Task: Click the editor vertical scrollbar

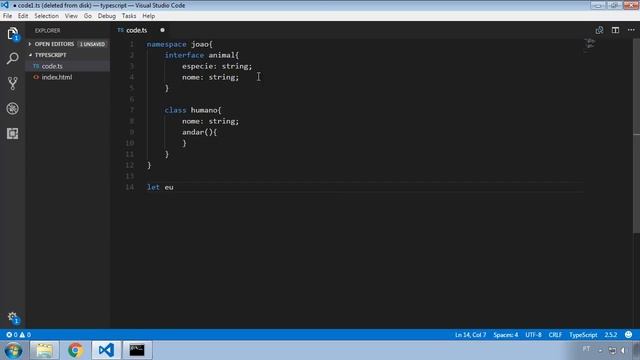Action: coord(636,136)
